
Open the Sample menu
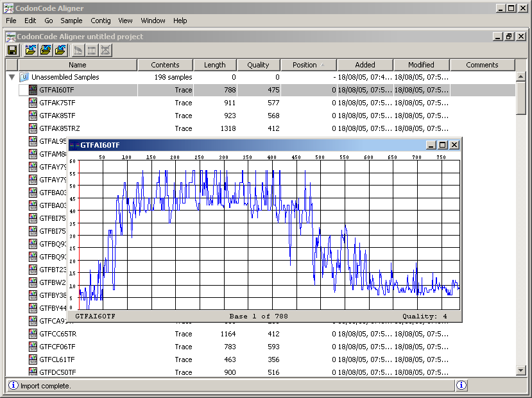71,21
